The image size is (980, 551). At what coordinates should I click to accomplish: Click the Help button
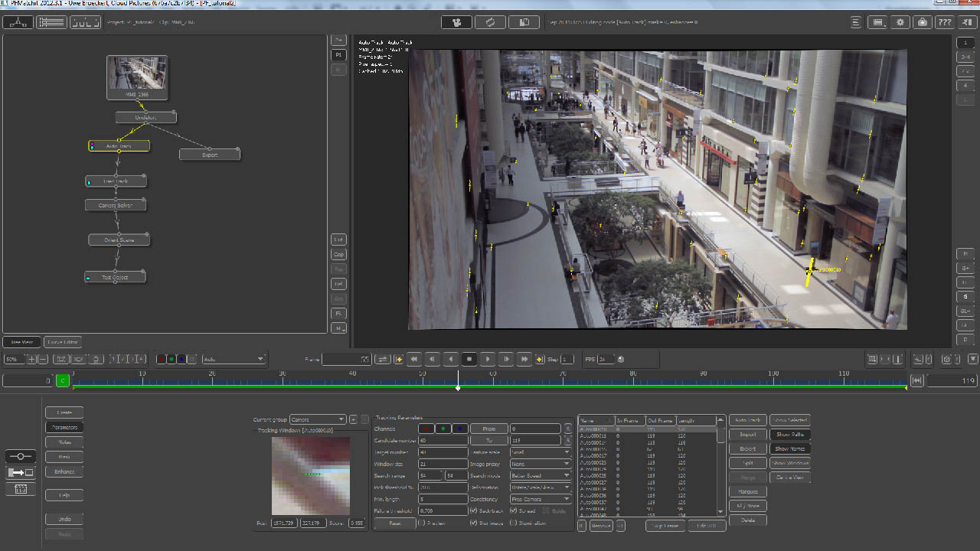pyautogui.click(x=64, y=495)
